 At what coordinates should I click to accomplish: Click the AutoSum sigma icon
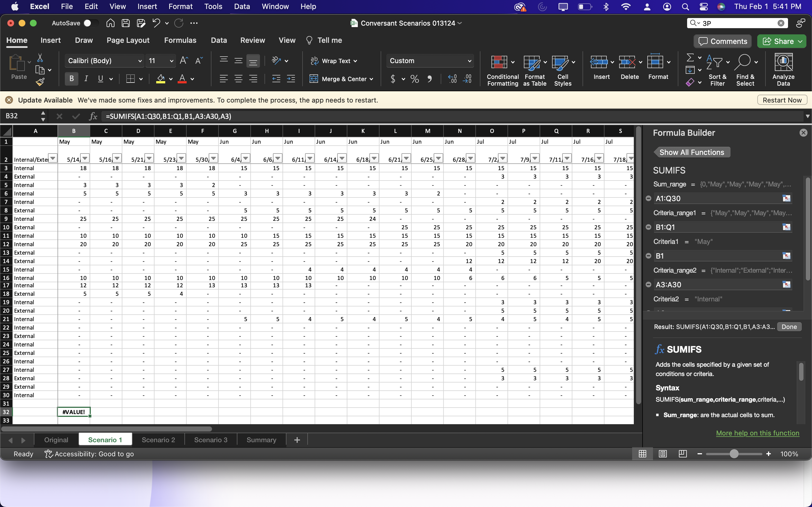[x=690, y=58]
